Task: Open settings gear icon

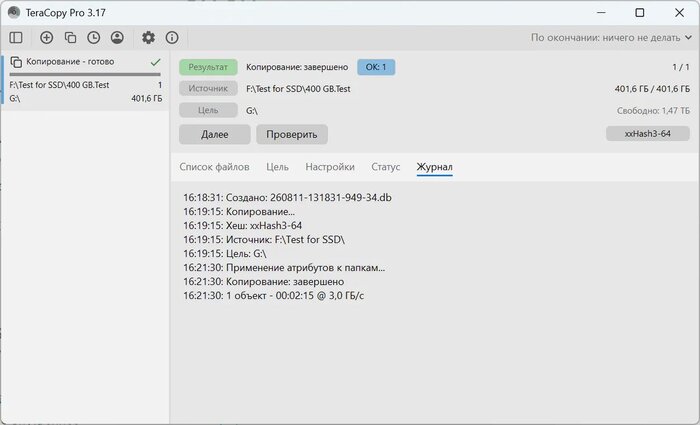Action: (x=148, y=38)
